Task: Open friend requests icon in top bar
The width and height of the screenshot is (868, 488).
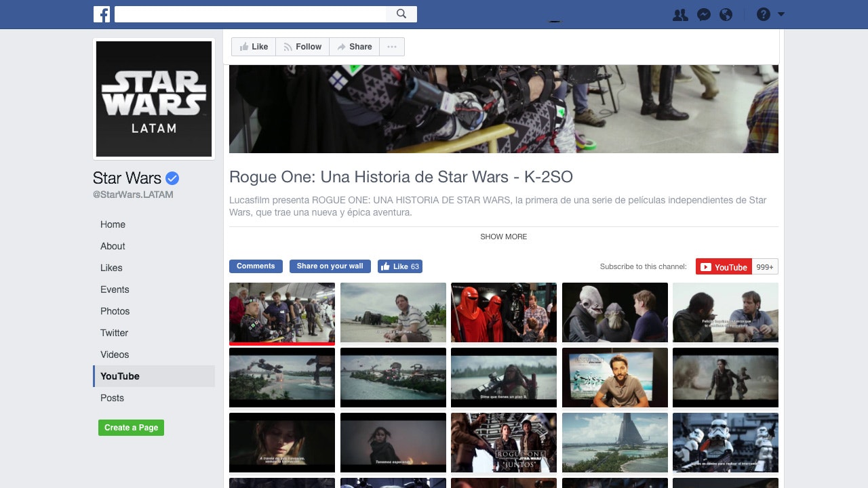Action: (680, 14)
